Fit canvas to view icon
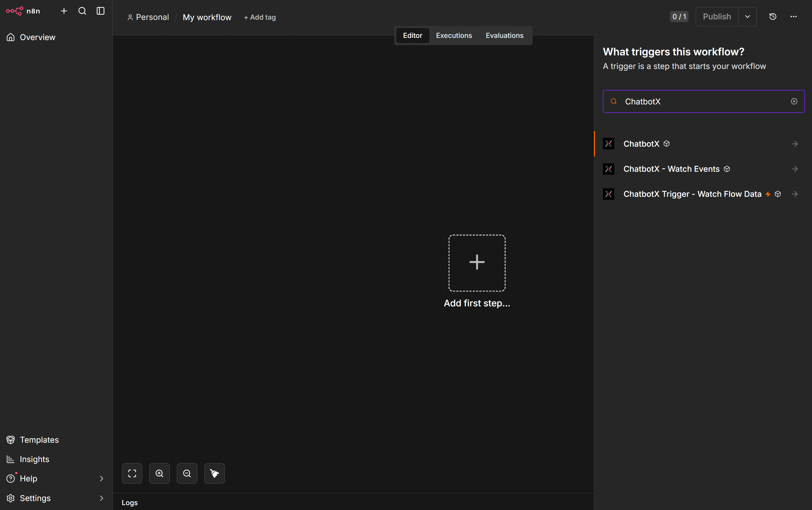The width and height of the screenshot is (812, 510). 132,473
